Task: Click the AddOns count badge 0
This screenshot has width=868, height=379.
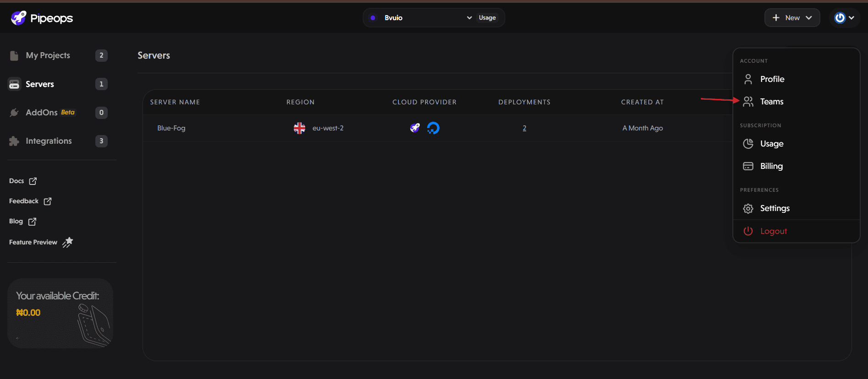Action: click(x=101, y=113)
